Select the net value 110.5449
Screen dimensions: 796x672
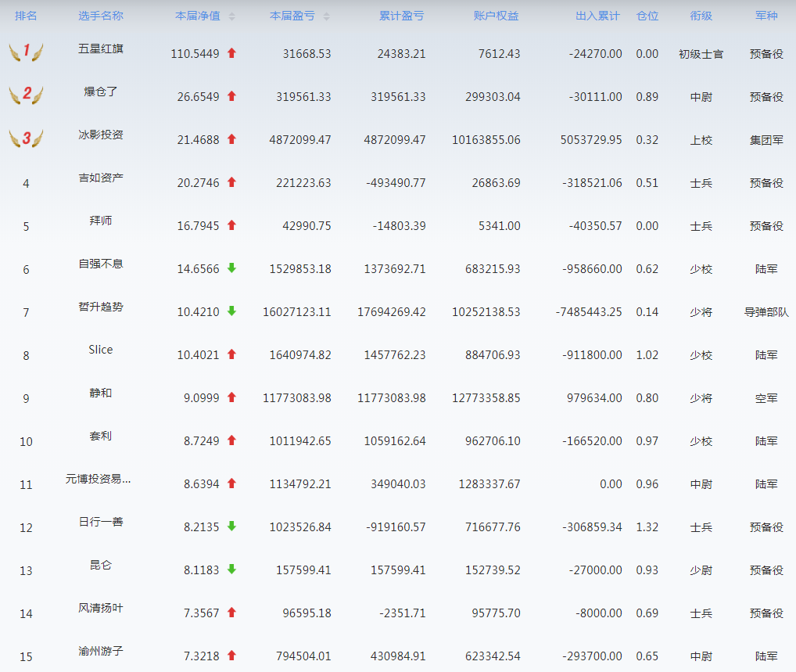[x=195, y=53]
